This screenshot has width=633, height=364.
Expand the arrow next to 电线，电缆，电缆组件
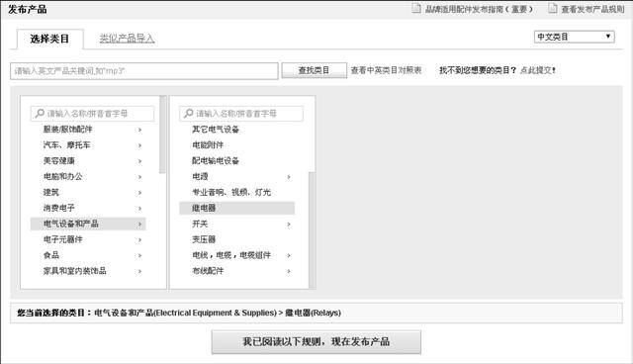click(x=289, y=255)
